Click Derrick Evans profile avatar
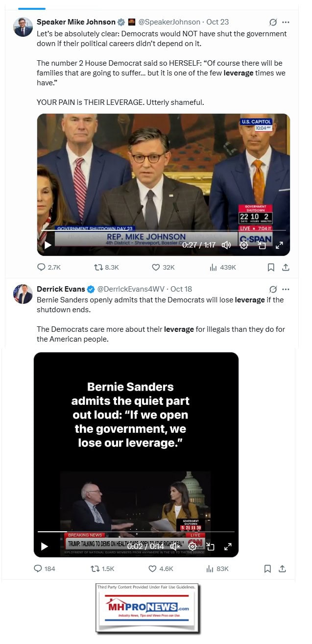Image resolution: width=312 pixels, height=644 pixels. 23,295
